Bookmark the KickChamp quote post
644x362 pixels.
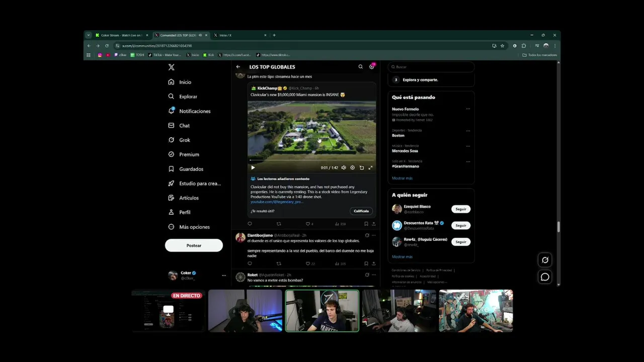[x=366, y=224]
